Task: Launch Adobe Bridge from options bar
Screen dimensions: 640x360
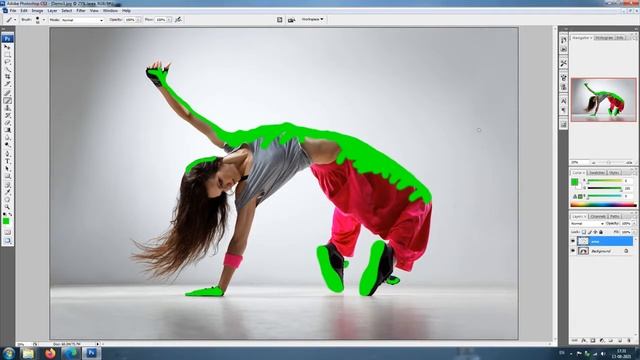Action: pos(291,20)
